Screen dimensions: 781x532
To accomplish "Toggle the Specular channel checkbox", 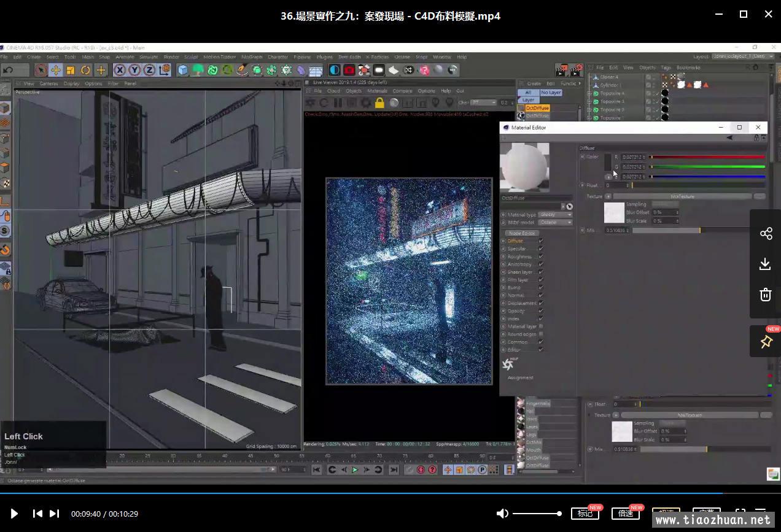I will pos(541,249).
